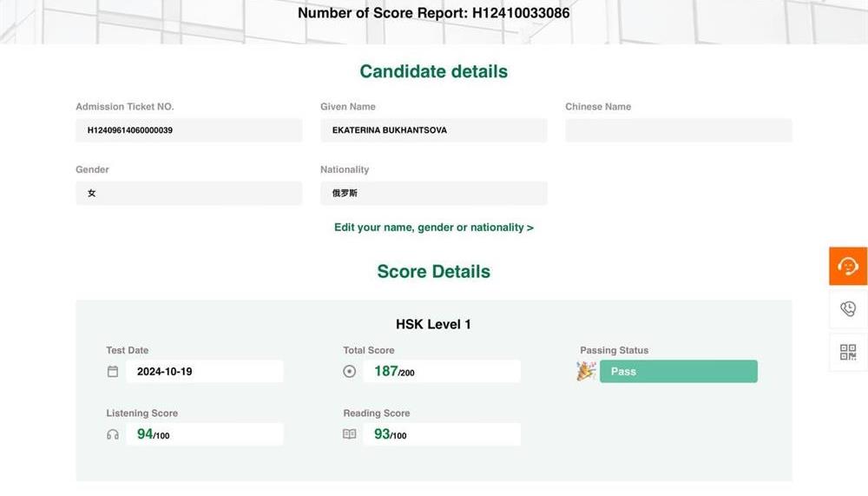This screenshot has width=868, height=496.
Task: Click the Total Score label
Action: (369, 350)
